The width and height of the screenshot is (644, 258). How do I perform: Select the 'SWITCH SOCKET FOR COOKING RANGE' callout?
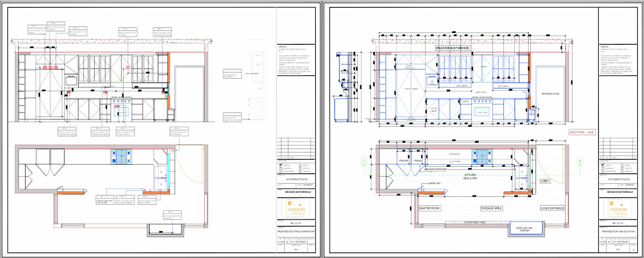pyautogui.click(x=125, y=132)
